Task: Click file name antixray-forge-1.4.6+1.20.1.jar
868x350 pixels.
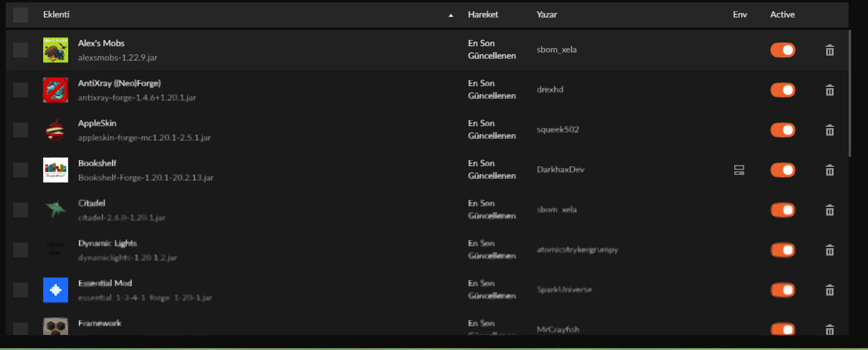Action: click(137, 97)
